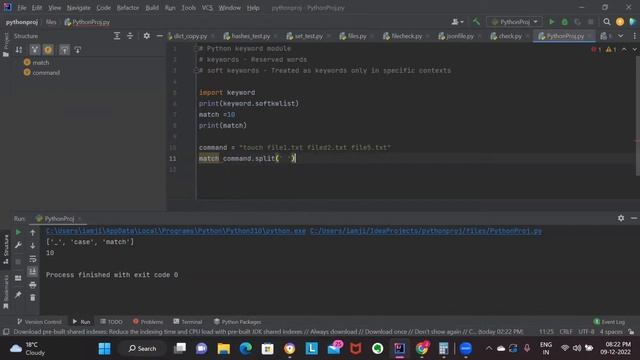Image resolution: width=640 pixels, height=360 pixels.
Task: Open Search Everywhere magnifier icon
Action: [607, 22]
